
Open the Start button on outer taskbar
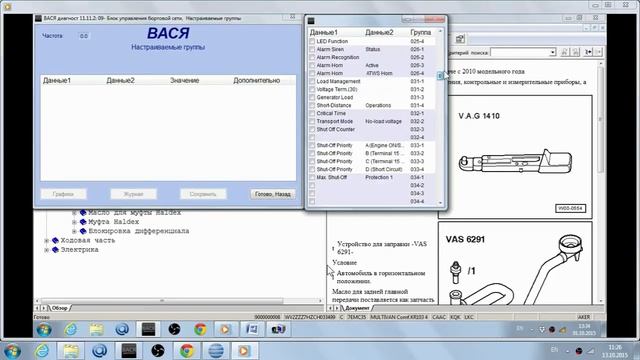[11, 351]
